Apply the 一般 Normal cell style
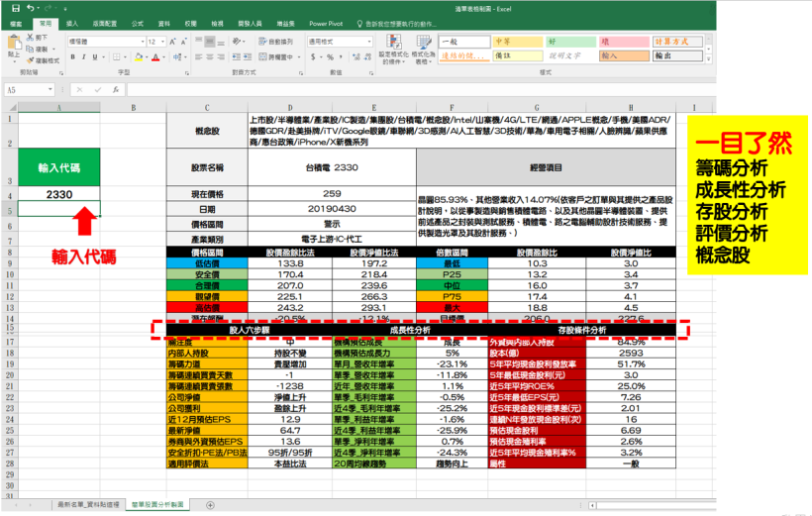 click(x=464, y=42)
